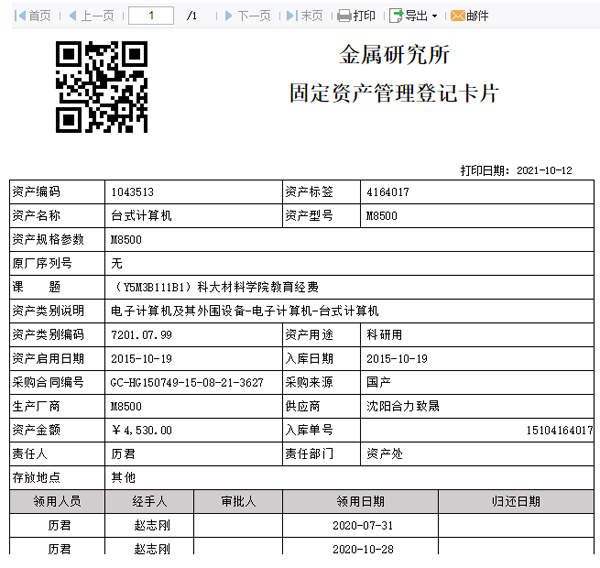Click supplier name 沈阳合力致晟
Screen dimensions: 600x568
(403, 406)
